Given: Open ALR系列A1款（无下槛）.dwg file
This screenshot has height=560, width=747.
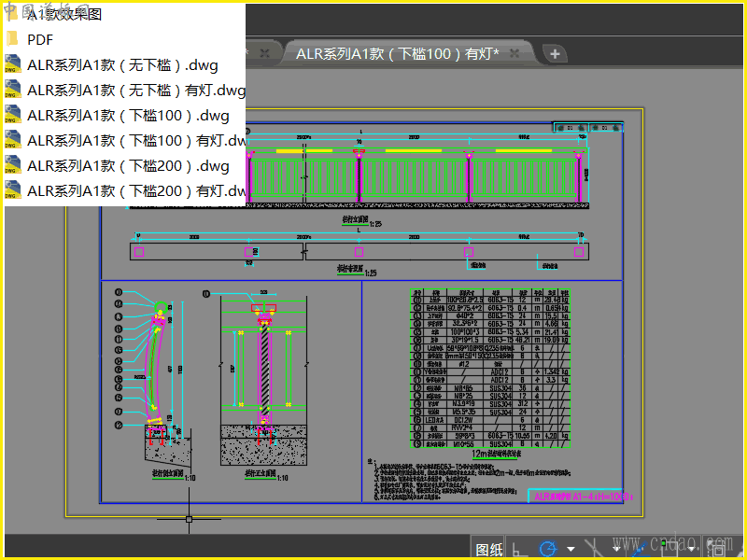Looking at the screenshot, I should 122,65.
